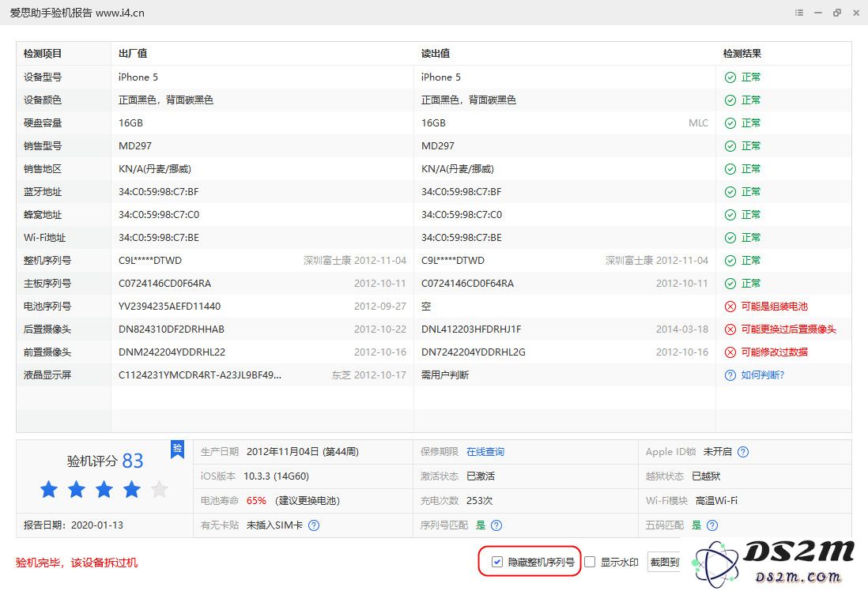Select the LCD serial C1124231YMCDR4RT cell
This screenshot has width=868, height=591.
200,375
